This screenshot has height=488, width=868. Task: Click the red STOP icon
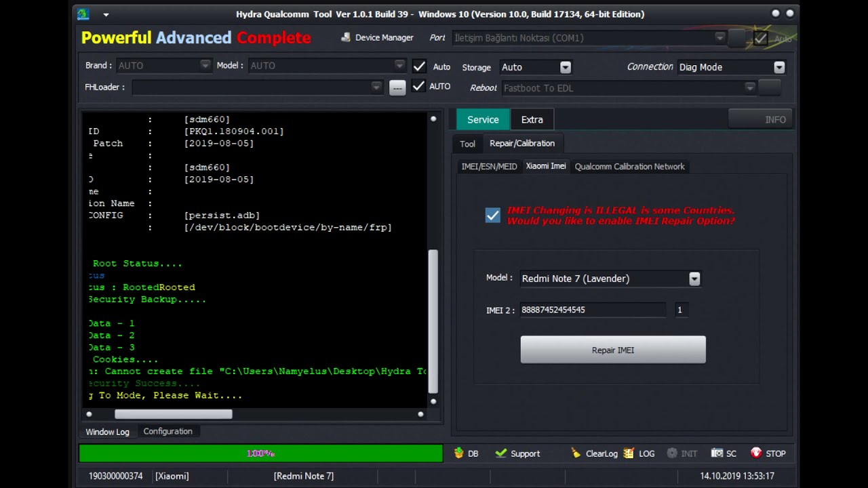(756, 453)
